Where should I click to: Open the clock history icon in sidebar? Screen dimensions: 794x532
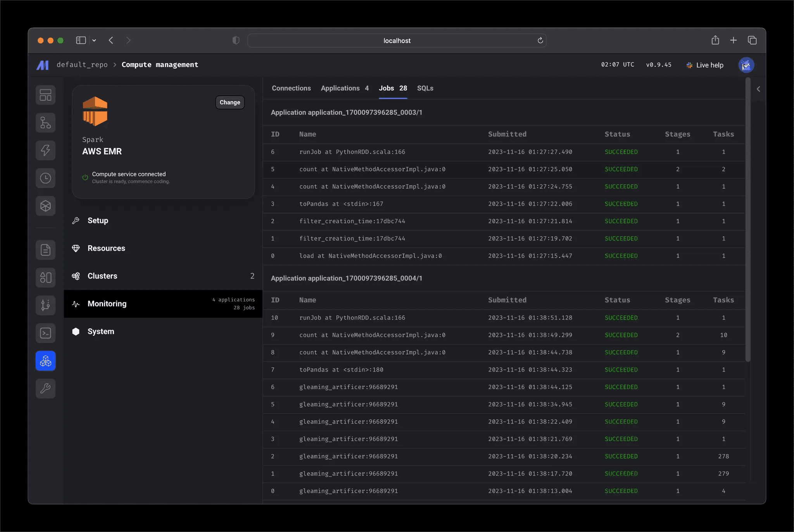tap(46, 178)
